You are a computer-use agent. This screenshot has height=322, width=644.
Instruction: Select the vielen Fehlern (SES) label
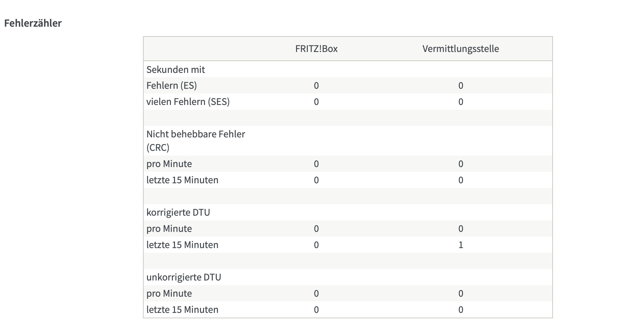[x=188, y=102]
